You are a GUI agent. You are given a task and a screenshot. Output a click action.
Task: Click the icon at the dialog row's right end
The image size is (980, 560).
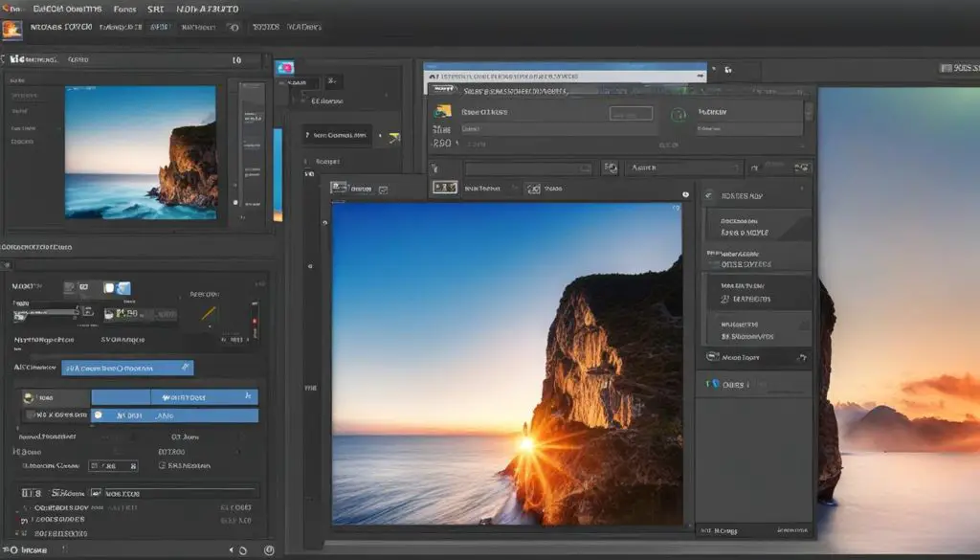point(802,168)
